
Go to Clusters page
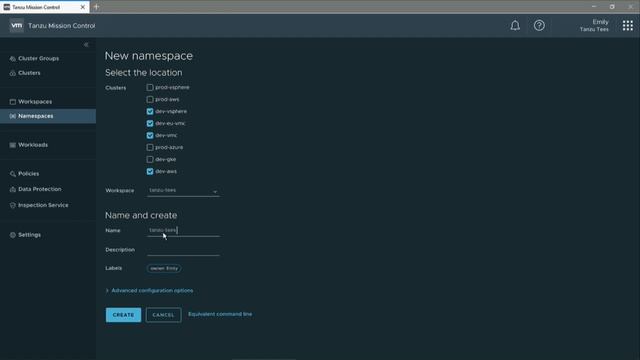(x=29, y=73)
